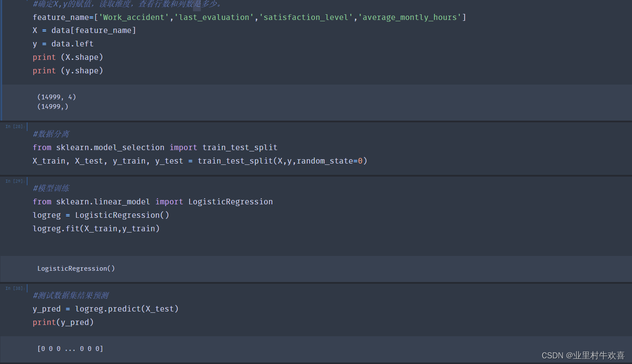Click the [0 0 0 ... 0 0 0] output
The width and height of the screenshot is (632, 364).
coord(70,349)
